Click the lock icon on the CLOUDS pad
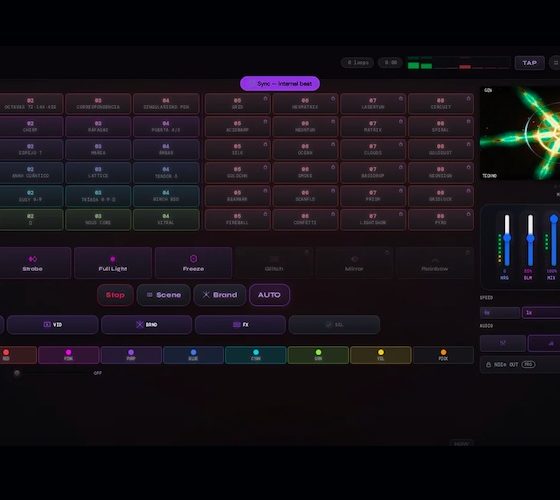 401,145
